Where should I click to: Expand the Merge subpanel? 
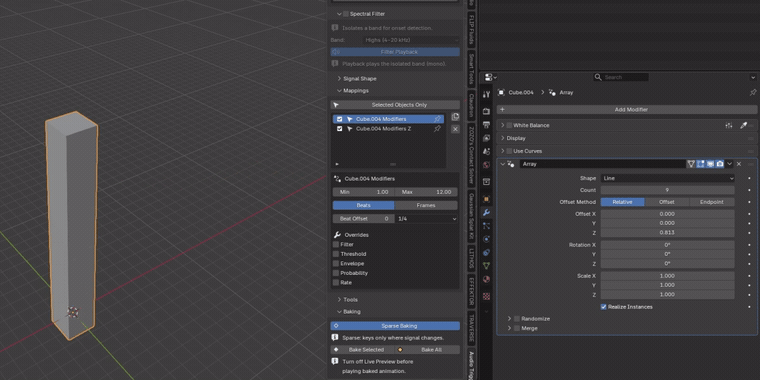509,328
